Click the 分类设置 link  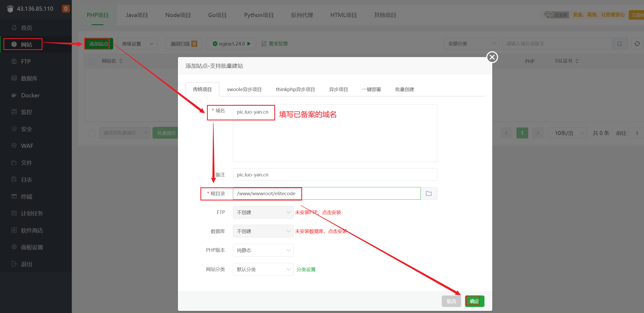point(306,269)
